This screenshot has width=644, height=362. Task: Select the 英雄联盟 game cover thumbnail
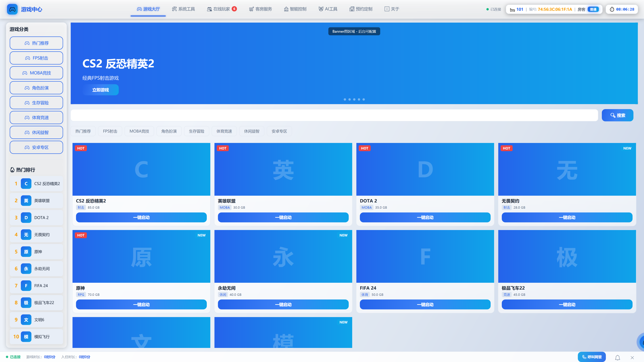pos(283,169)
